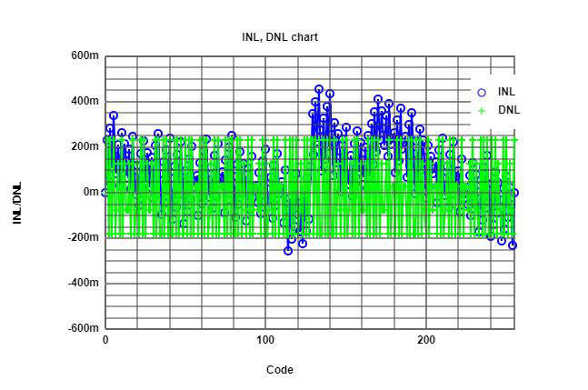
Task: Select the highest INL peak data point
Action: coord(319,89)
